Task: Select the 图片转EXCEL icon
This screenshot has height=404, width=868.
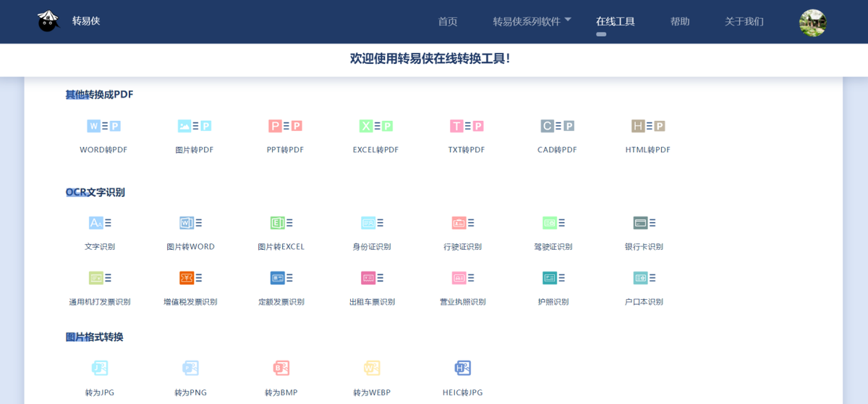Action: point(281,223)
